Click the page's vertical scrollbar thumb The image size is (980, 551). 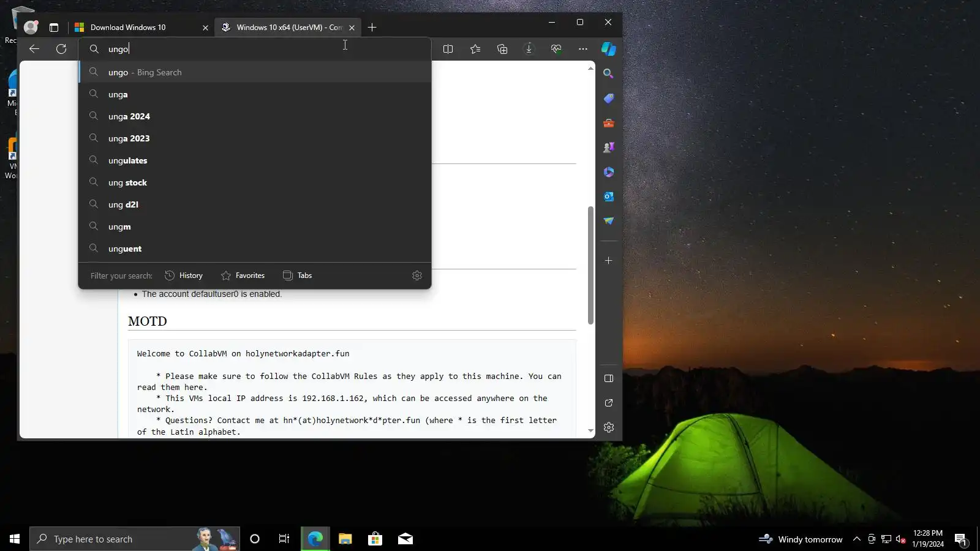590,265
